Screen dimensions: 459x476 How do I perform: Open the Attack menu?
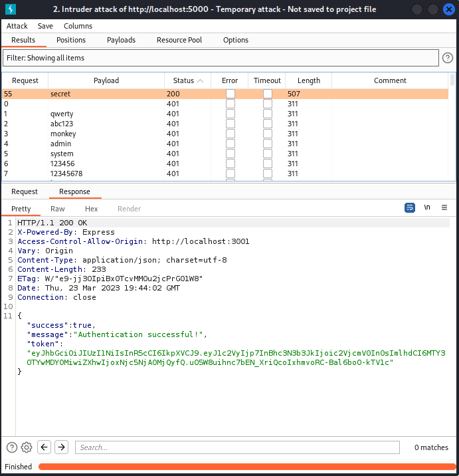17,26
